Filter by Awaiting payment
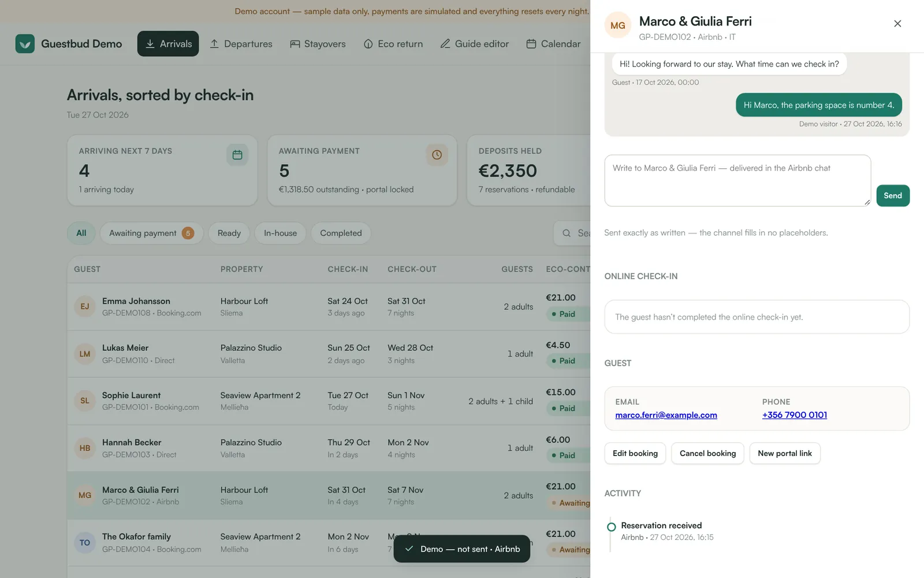Screen dimensions: 924x578 point(151,233)
